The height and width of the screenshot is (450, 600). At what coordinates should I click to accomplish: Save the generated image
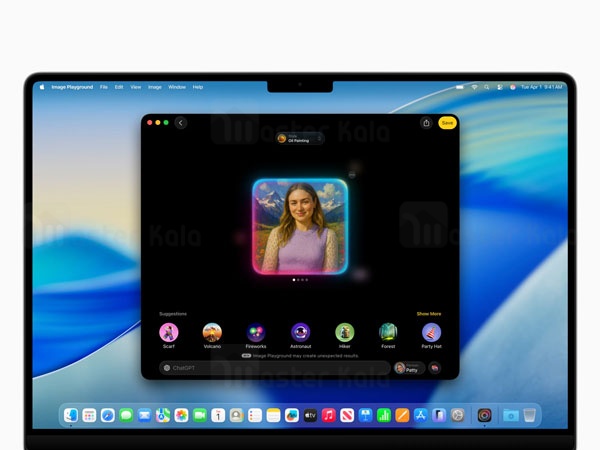[447, 123]
